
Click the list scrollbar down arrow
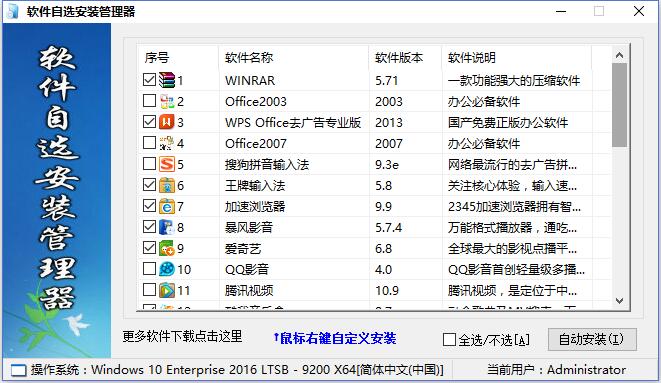click(x=619, y=300)
